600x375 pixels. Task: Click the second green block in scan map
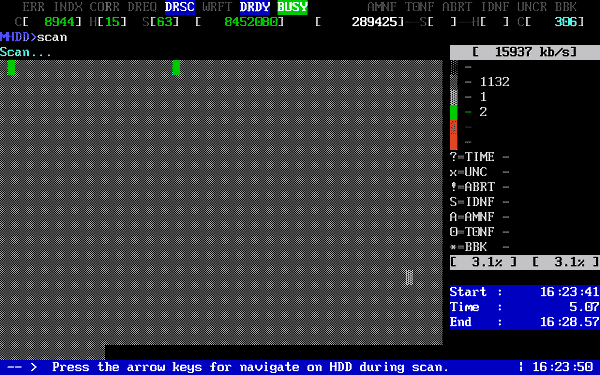176,67
